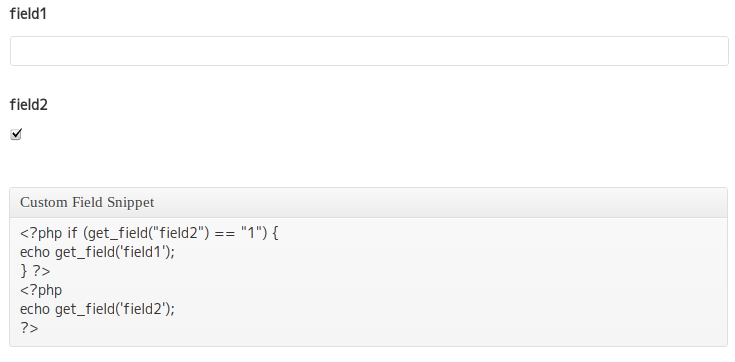Click the final "?>" closing tag line
Viewport: 735px width, 362px height.
pos(29,328)
